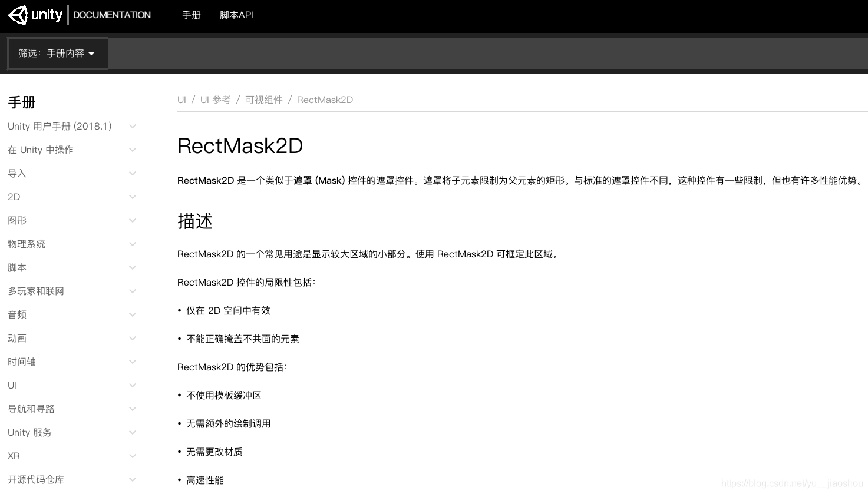Expand chevron beside 时间轴
Screen dimensions: 868x494
133,362
